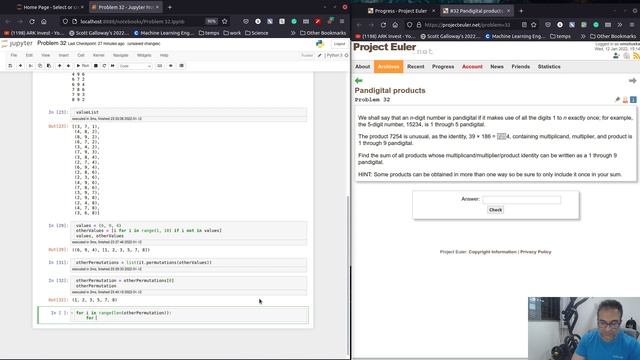Viewport: 640px width, 360px height.
Task: Open the Progress tab on Project Euler
Action: 443,67
